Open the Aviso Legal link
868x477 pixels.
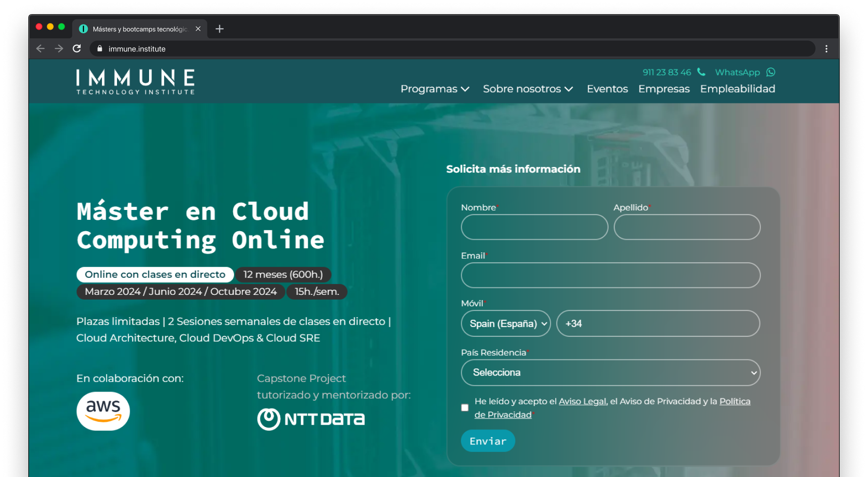[x=582, y=402]
